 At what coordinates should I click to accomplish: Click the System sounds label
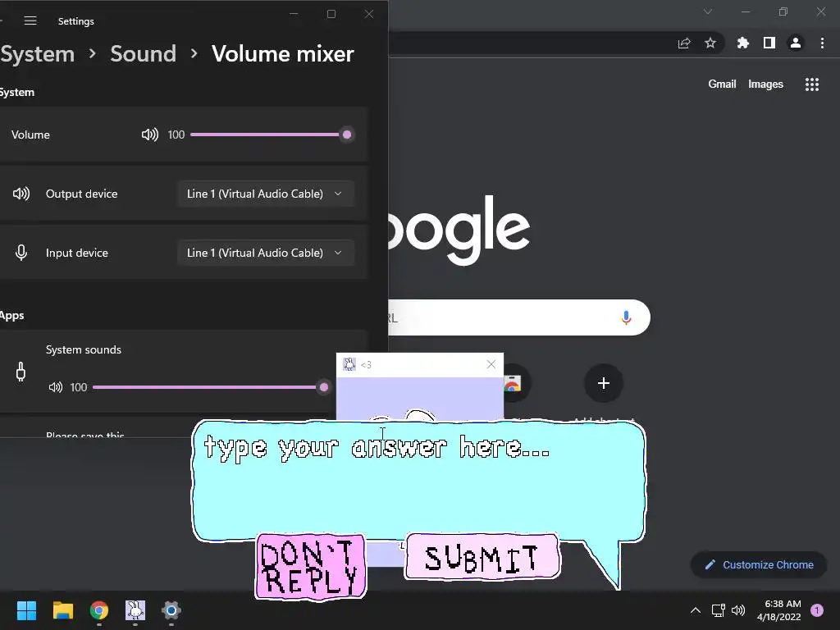[84, 349]
